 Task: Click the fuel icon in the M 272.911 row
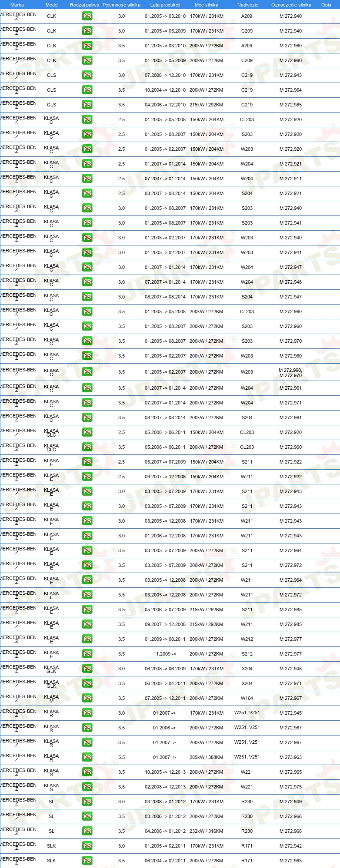click(x=87, y=179)
